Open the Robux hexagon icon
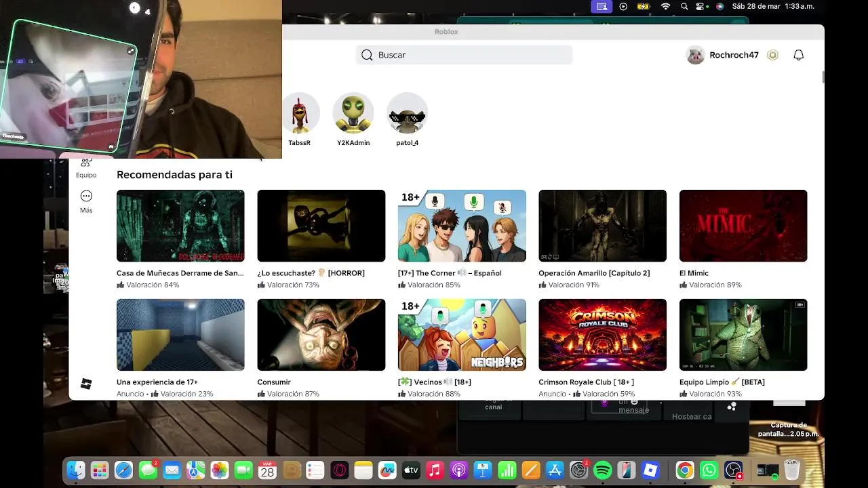The height and width of the screenshot is (488, 868). coord(772,55)
